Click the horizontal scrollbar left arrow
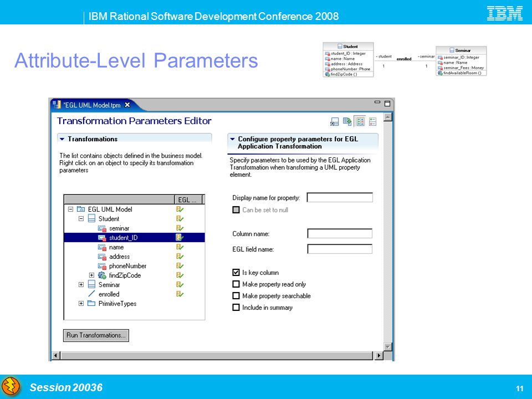The width and height of the screenshot is (532, 399). tap(56, 356)
